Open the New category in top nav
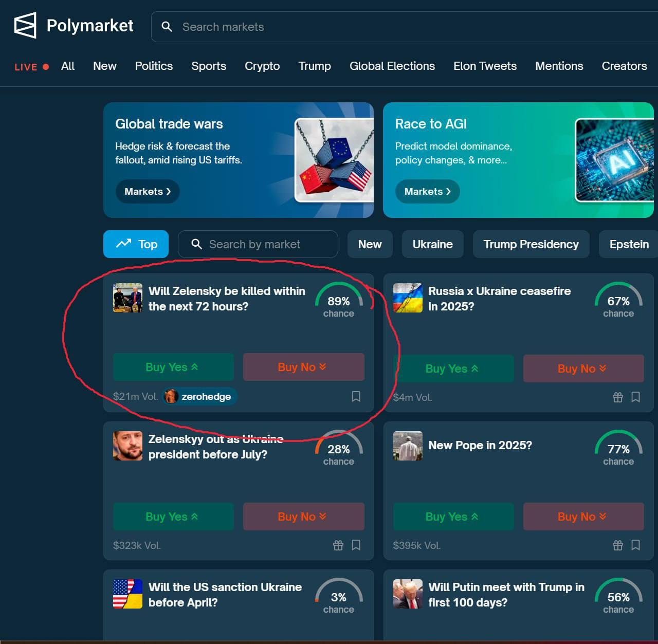The image size is (658, 644). pyautogui.click(x=105, y=66)
